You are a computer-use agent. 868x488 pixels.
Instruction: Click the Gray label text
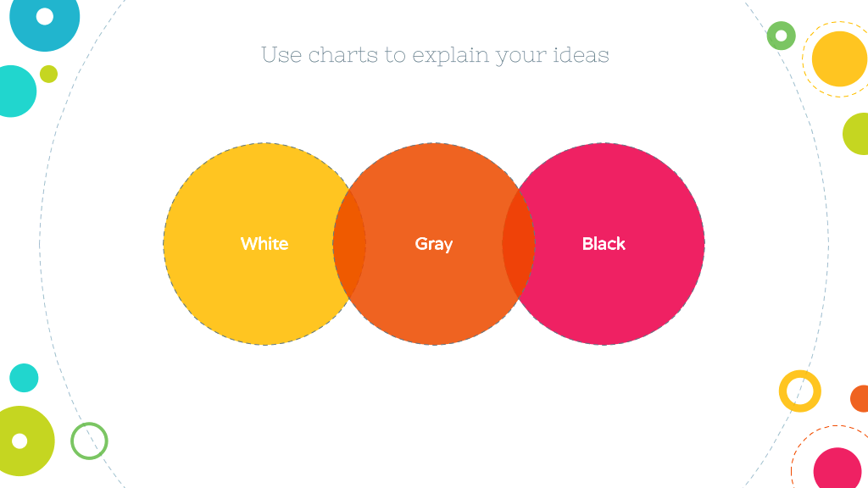coord(434,245)
